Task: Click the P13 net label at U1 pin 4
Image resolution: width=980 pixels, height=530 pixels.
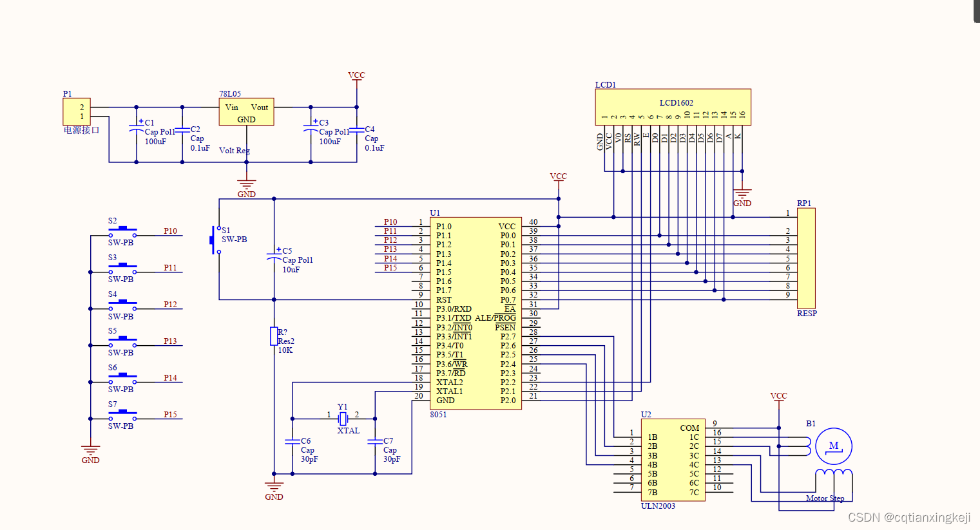Action: point(390,249)
